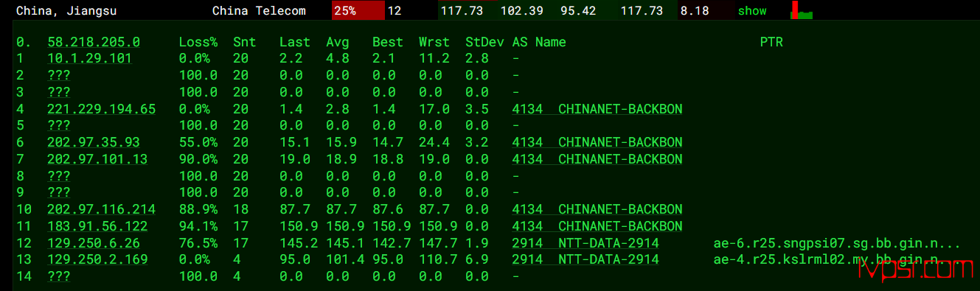Image resolution: width=980 pixels, height=291 pixels.
Task: Open AS 4134 CHINANET-BACKBON link on hop 11
Action: click(597, 226)
